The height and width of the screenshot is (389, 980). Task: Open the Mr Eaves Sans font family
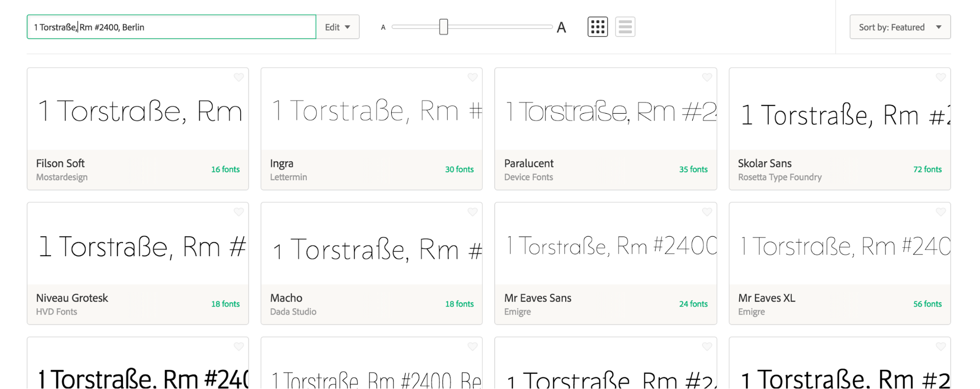click(538, 298)
